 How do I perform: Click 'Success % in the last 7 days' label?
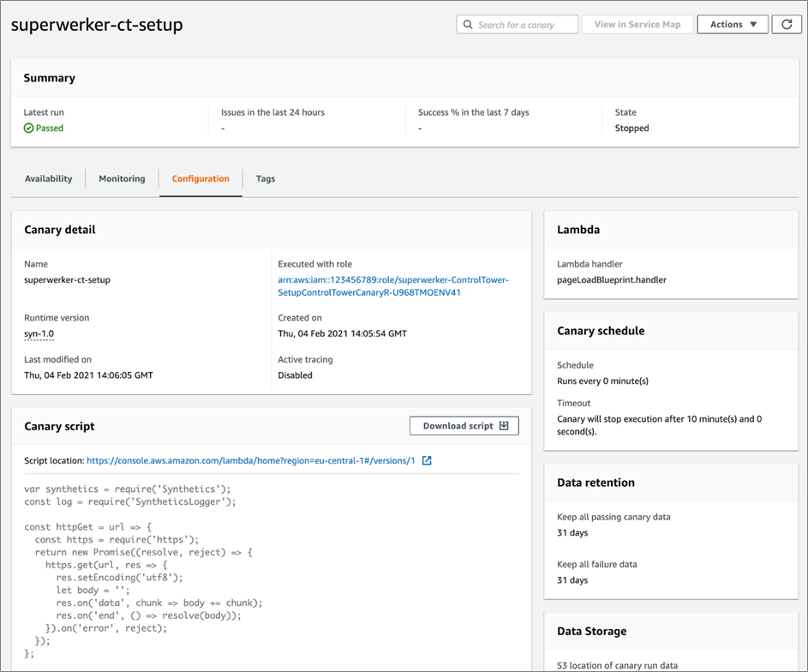point(474,112)
